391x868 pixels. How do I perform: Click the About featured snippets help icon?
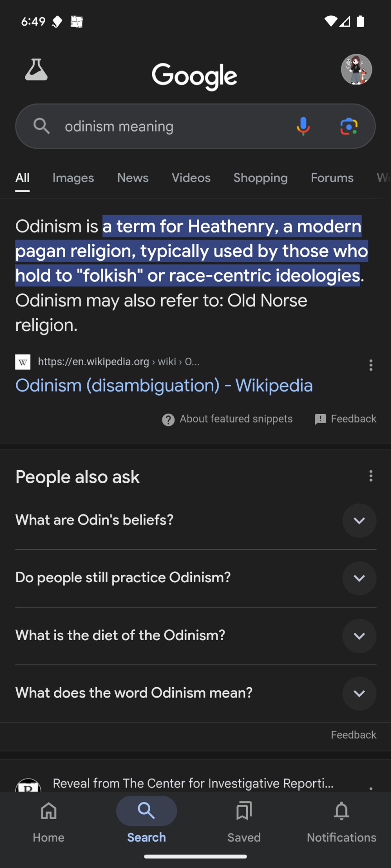pos(168,420)
